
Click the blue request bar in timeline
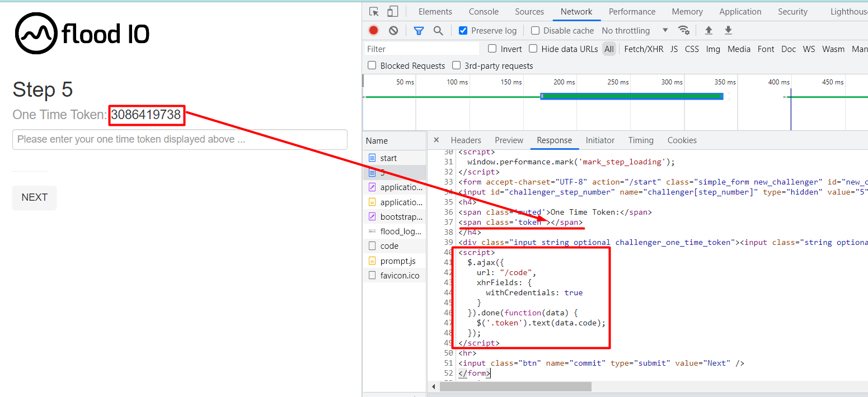(x=632, y=96)
